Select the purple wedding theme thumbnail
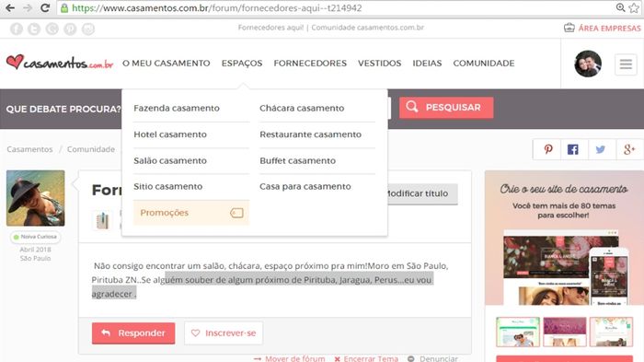Image resolution: width=644 pixels, height=362 pixels. coord(564,332)
